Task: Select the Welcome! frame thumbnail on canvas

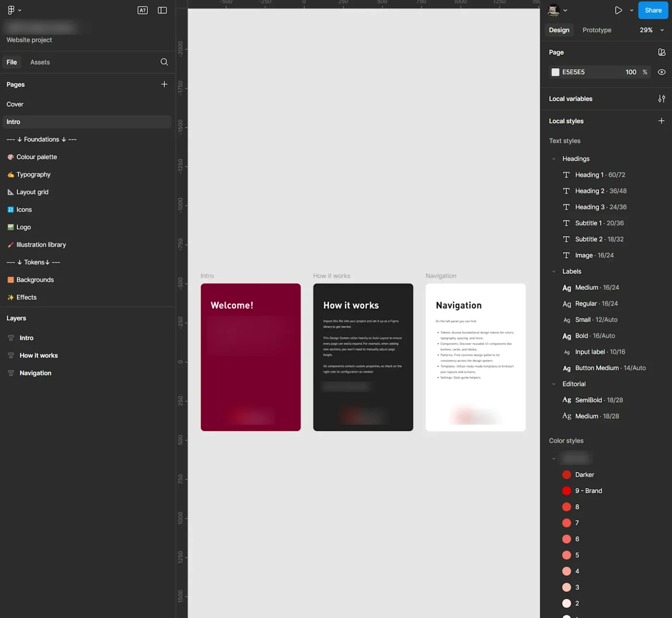Action: [251, 357]
